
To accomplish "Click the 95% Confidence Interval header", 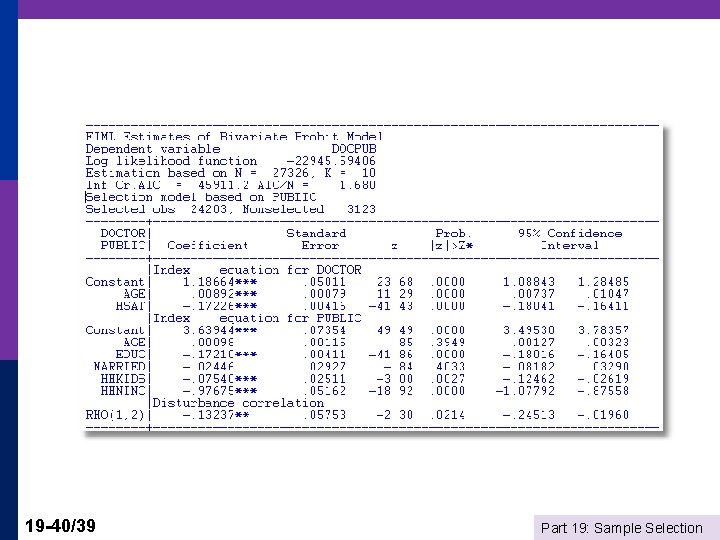I will coord(570,239).
